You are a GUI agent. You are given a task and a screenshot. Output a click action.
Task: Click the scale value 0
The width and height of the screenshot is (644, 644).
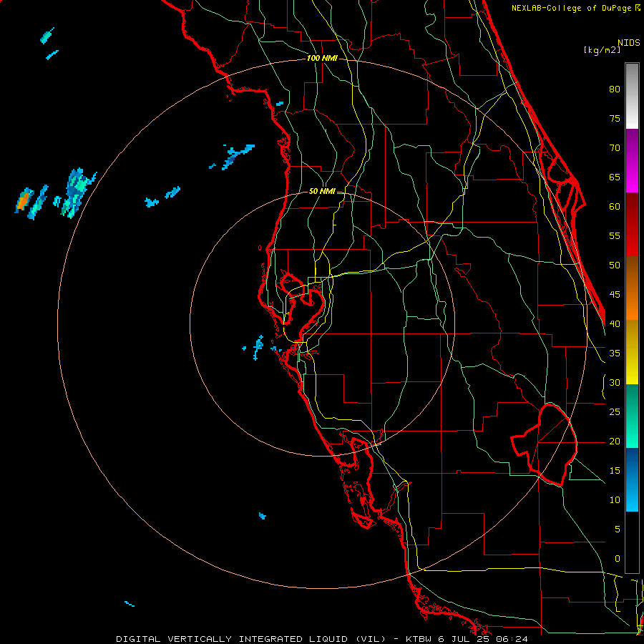click(618, 559)
